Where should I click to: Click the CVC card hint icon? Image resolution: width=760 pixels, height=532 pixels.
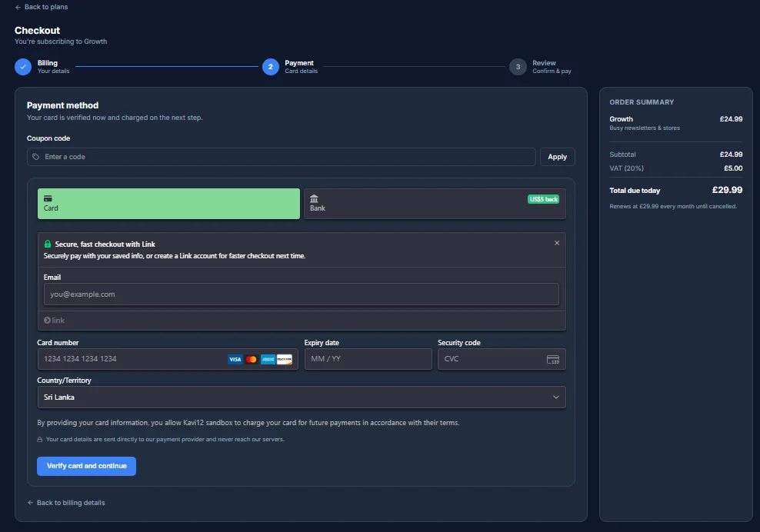(x=553, y=360)
